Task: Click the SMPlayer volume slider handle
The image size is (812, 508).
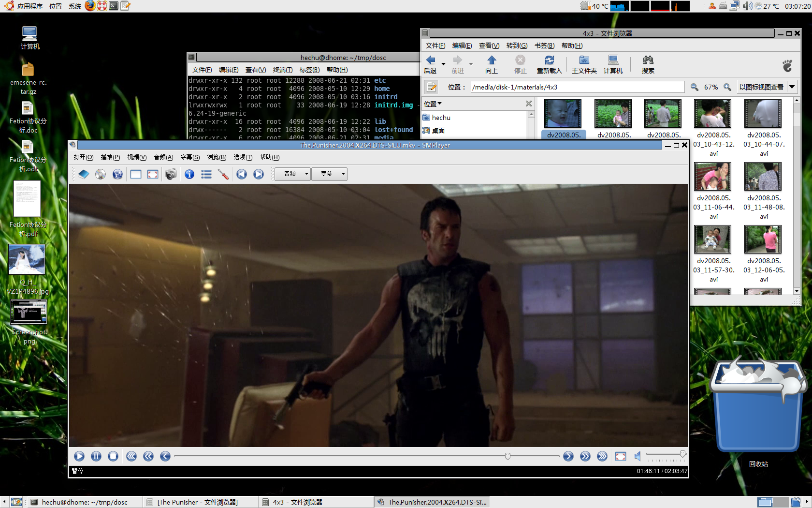Action: click(x=682, y=454)
